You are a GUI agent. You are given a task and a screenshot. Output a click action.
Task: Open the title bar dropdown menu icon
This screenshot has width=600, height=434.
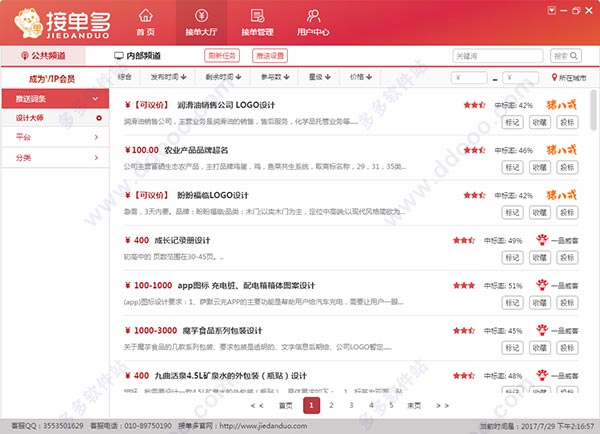(551, 11)
